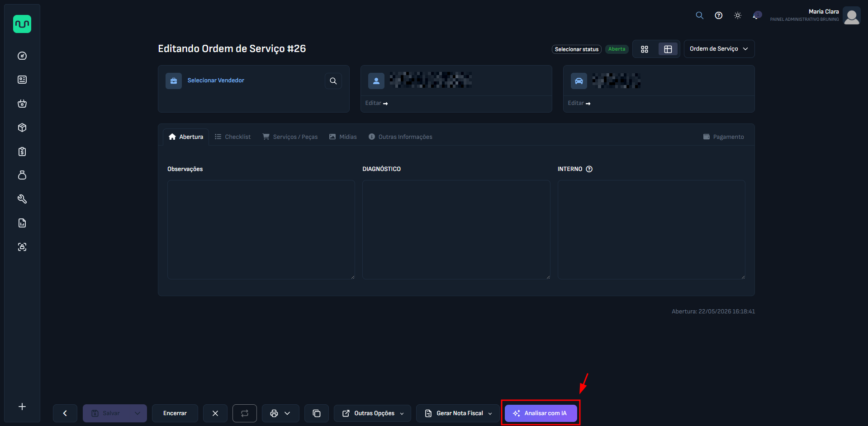Screen dimensions: 868x426
Task: Focus the Observações text area
Action: (261, 230)
